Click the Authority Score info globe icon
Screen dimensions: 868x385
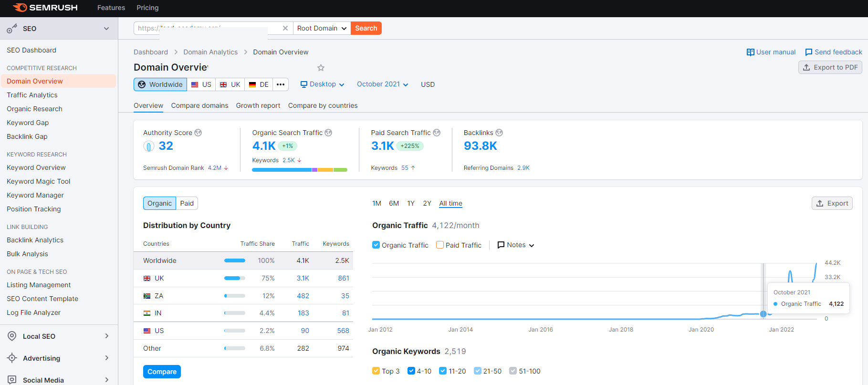tap(198, 133)
